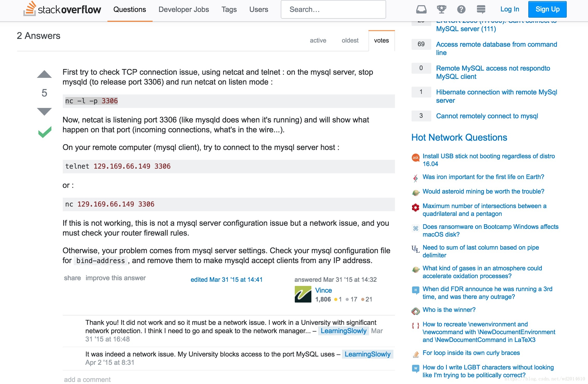Open 'How do I write LGBT characters' question
The height and width of the screenshot is (384, 588).
pyautogui.click(x=488, y=371)
